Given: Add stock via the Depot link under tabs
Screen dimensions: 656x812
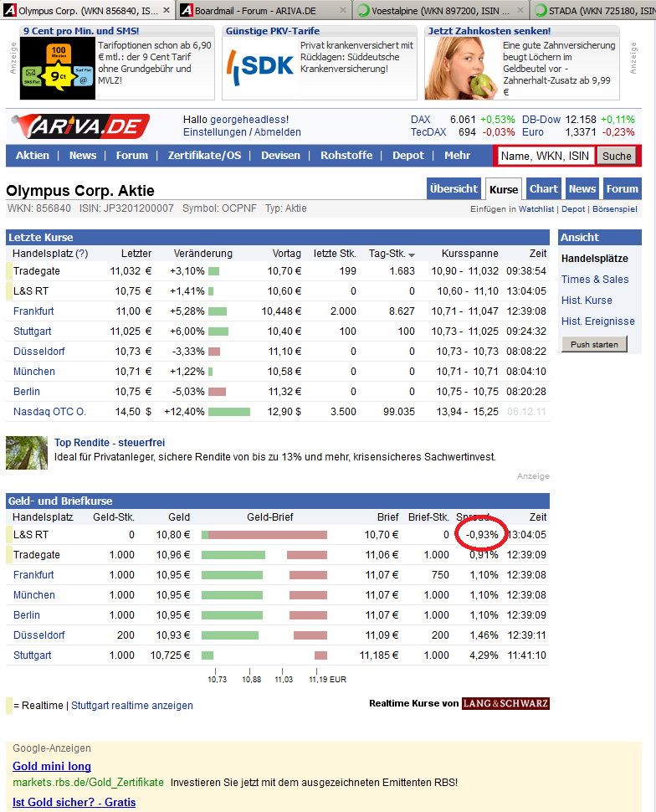Looking at the screenshot, I should [x=573, y=209].
